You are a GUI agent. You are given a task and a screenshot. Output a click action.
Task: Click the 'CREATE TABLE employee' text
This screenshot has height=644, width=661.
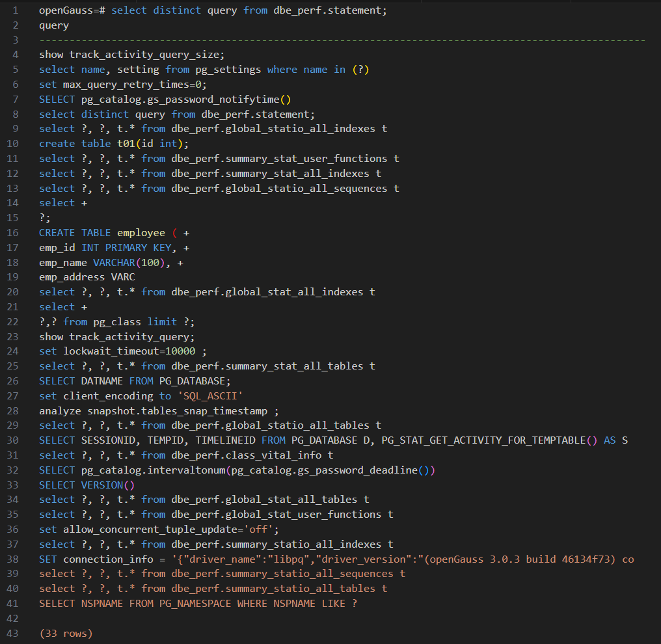pyautogui.click(x=102, y=233)
